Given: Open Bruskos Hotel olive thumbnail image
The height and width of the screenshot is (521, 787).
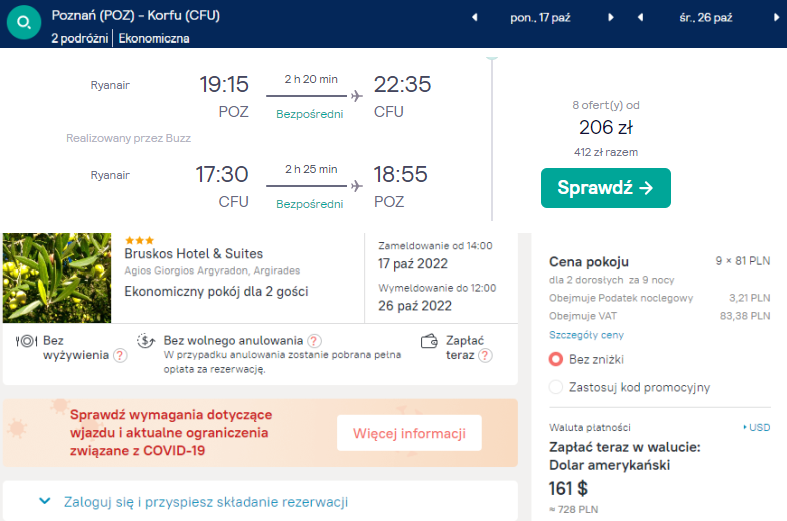Looking at the screenshot, I should click(57, 278).
